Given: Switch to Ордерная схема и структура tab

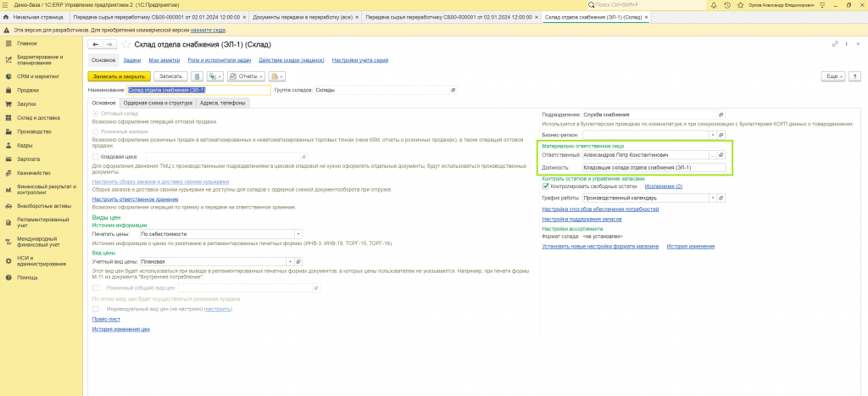Looking at the screenshot, I should click(x=158, y=103).
